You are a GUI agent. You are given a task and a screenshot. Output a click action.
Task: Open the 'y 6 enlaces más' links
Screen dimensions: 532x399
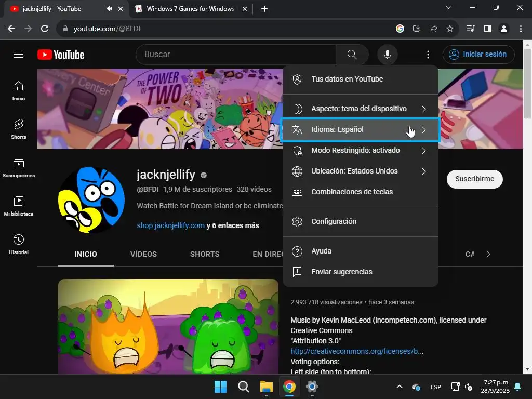233,225
